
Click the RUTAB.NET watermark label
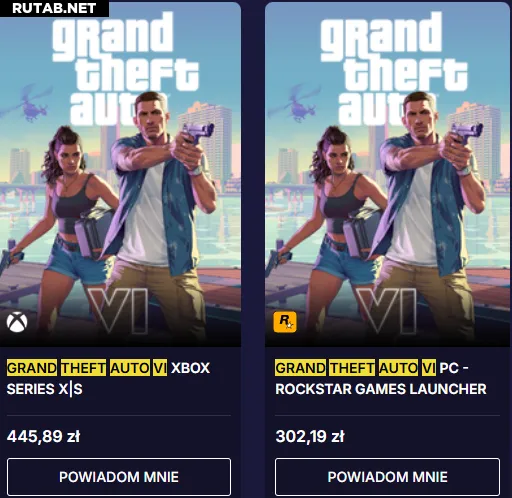tap(54, 8)
